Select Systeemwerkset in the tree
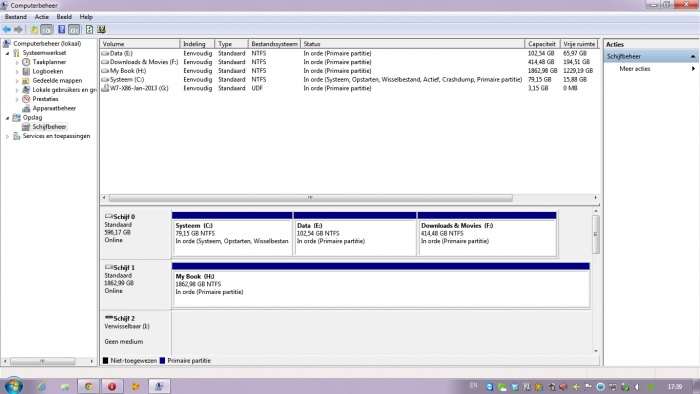This screenshot has height=394, width=700. pos(44,53)
